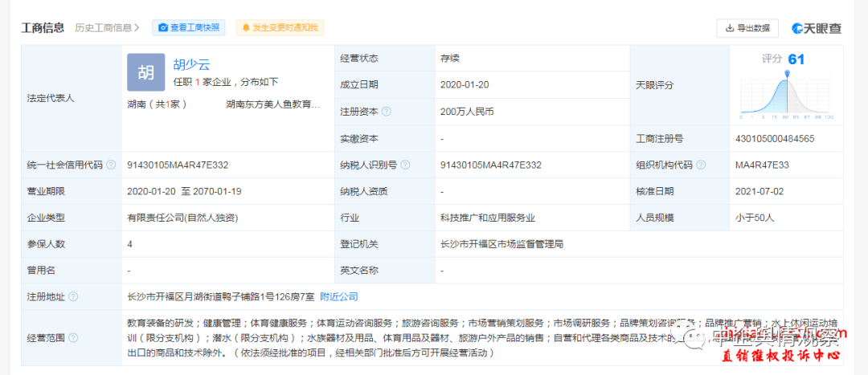This screenshot has height=375, width=868.
Task: Click the 胡 avatar thumbnail
Action: coord(145,73)
